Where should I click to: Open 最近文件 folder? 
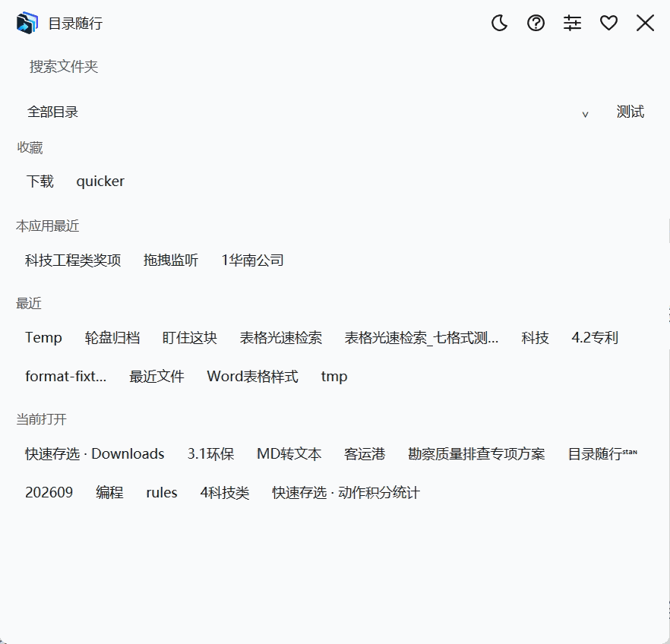[x=156, y=376]
